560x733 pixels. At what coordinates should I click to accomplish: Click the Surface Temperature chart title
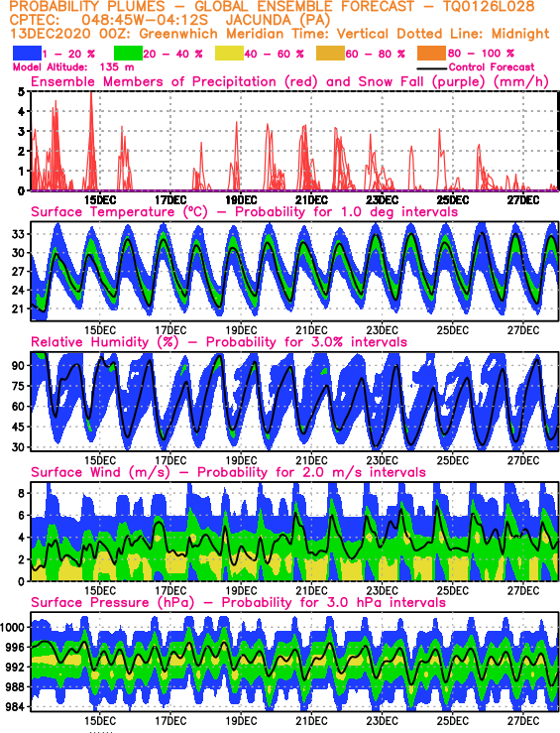244,212
